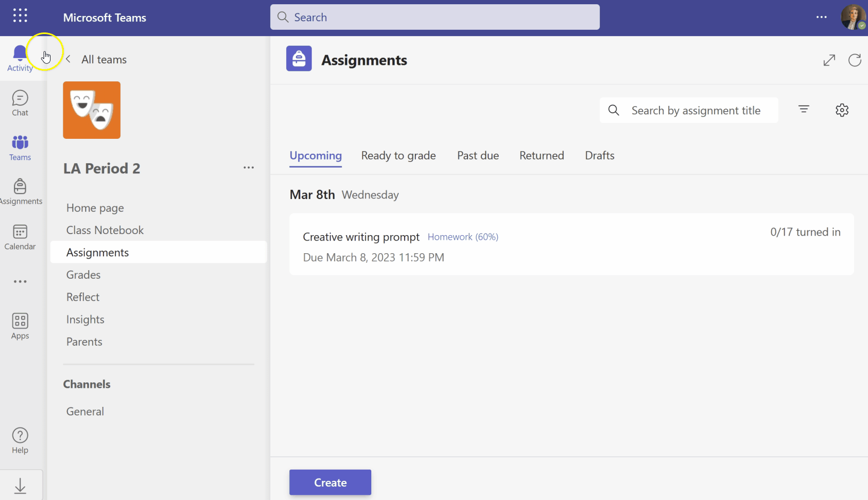Refresh the Assignments view
This screenshot has height=500, width=868.
pos(855,60)
